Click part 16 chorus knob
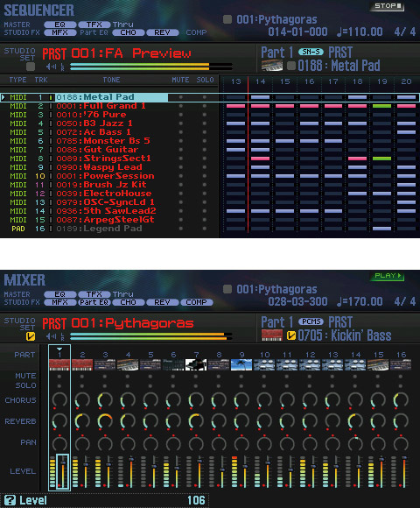This screenshot has height=508, width=420. 401,400
